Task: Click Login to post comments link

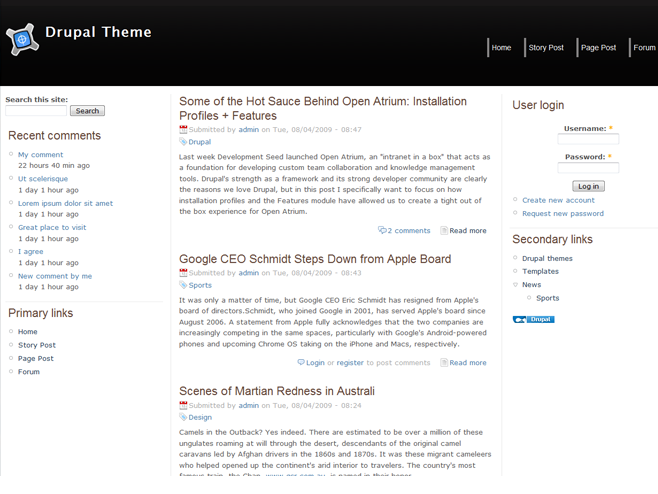Action: point(315,363)
